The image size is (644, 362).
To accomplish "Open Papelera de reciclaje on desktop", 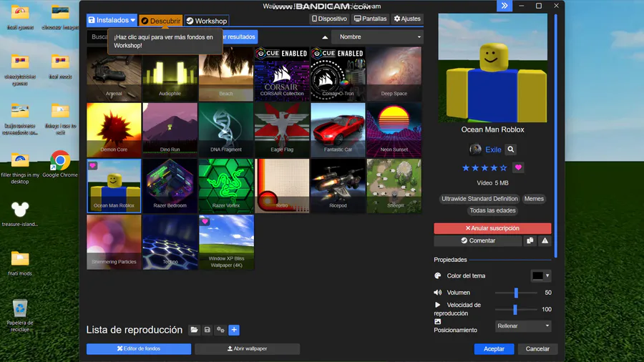I will (x=20, y=315).
